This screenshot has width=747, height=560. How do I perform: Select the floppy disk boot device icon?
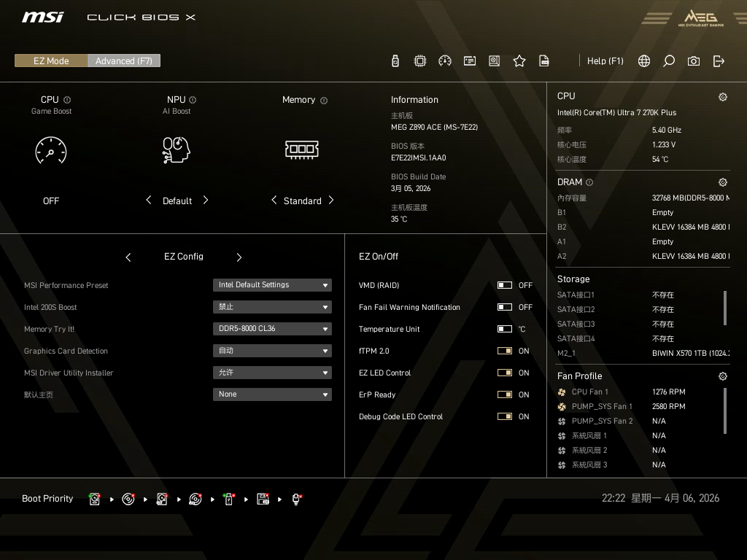(263, 499)
